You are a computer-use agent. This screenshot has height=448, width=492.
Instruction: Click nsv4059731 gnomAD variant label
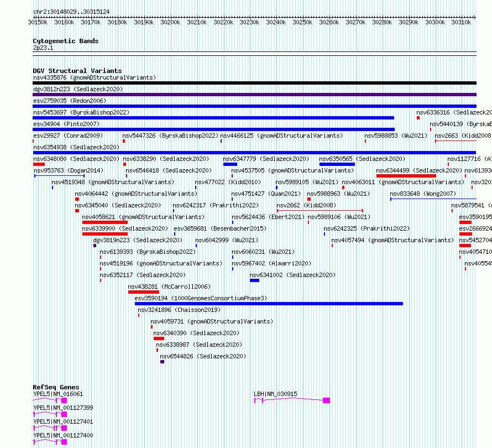pyautogui.click(x=212, y=321)
